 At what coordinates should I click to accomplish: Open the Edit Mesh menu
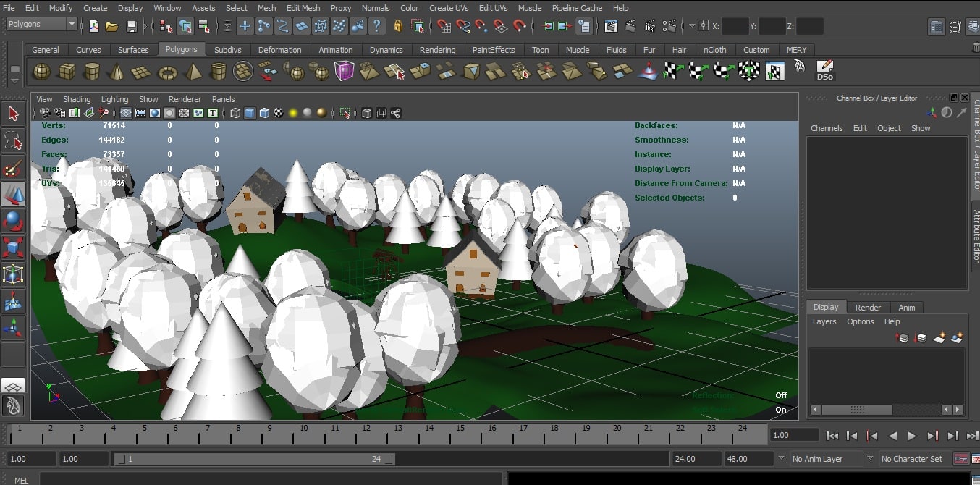coord(303,8)
